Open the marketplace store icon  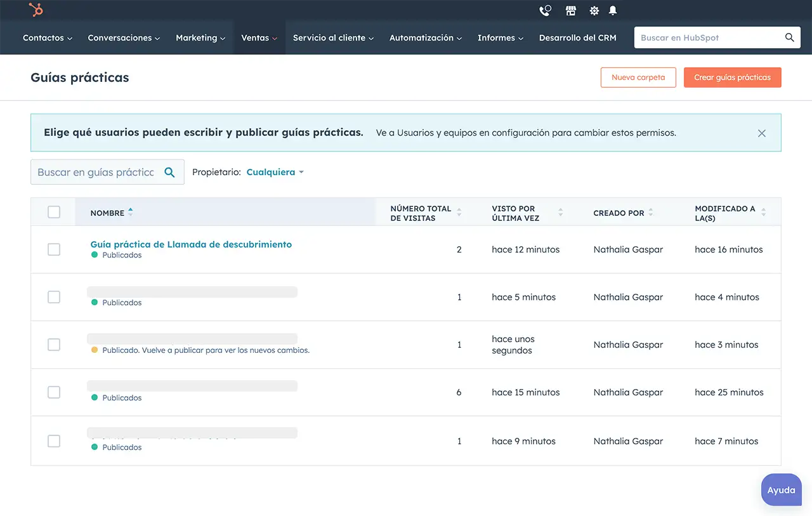pyautogui.click(x=571, y=11)
